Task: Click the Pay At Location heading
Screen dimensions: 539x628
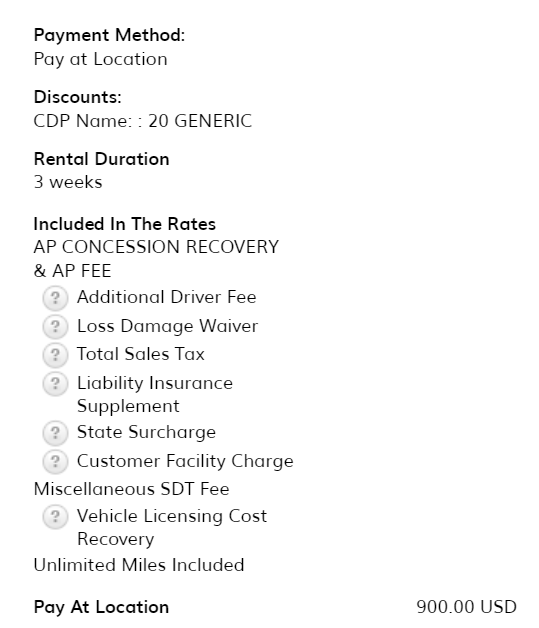Action: click(x=101, y=607)
